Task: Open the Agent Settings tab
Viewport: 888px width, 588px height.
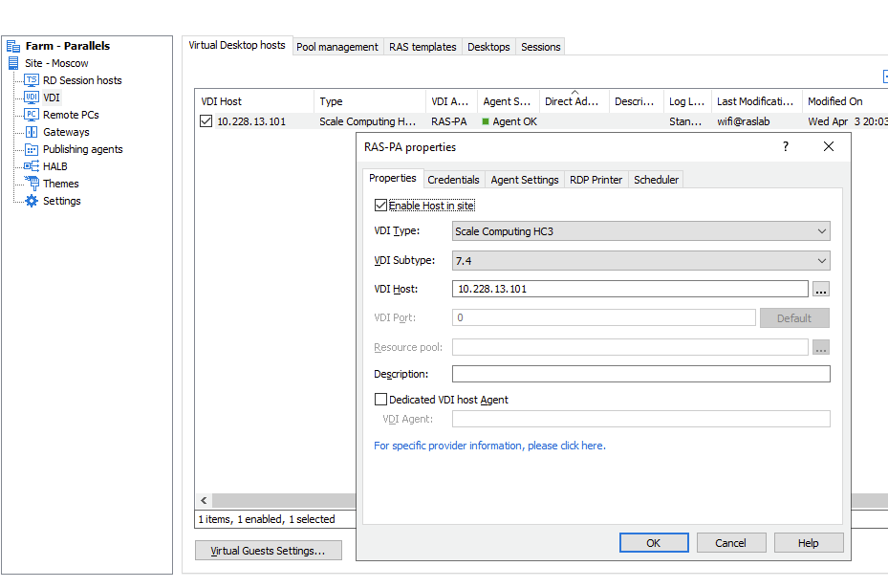Action: (525, 180)
